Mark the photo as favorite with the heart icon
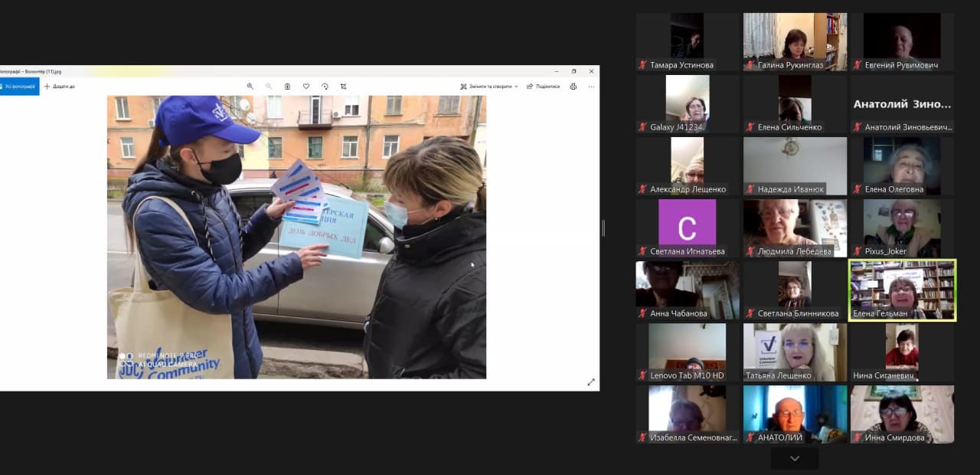980x475 pixels. (x=306, y=87)
